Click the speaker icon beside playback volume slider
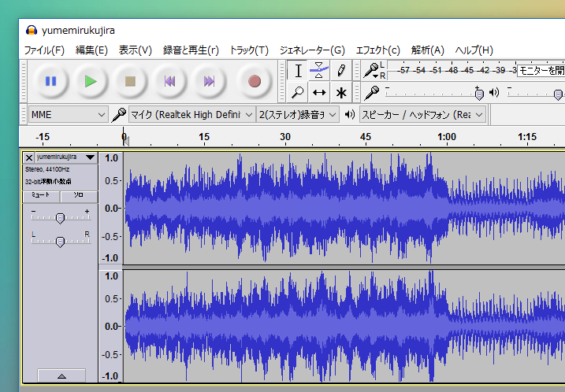The width and height of the screenshot is (565, 392). pyautogui.click(x=494, y=93)
